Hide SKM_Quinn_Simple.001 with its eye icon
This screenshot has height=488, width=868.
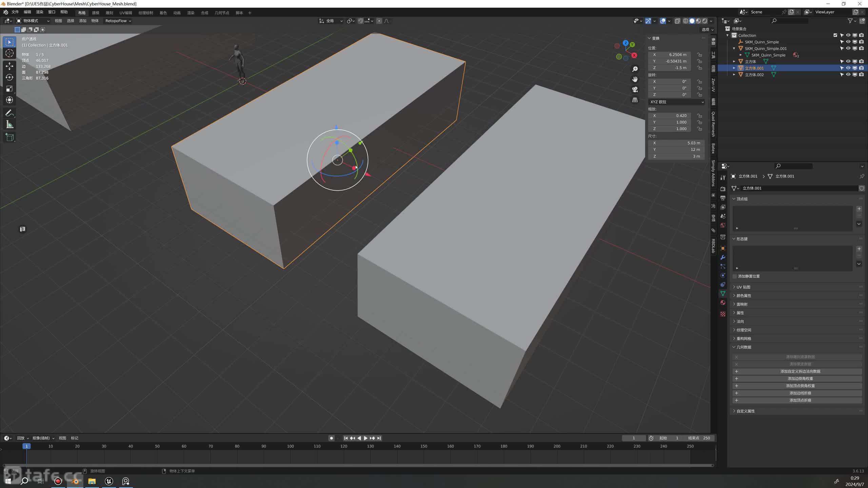[x=848, y=48]
